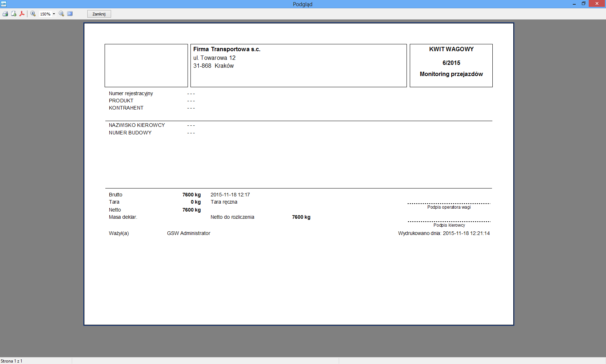The height and width of the screenshot is (364, 606).
Task: Minimize the Podgląd window
Action: [x=574, y=4]
